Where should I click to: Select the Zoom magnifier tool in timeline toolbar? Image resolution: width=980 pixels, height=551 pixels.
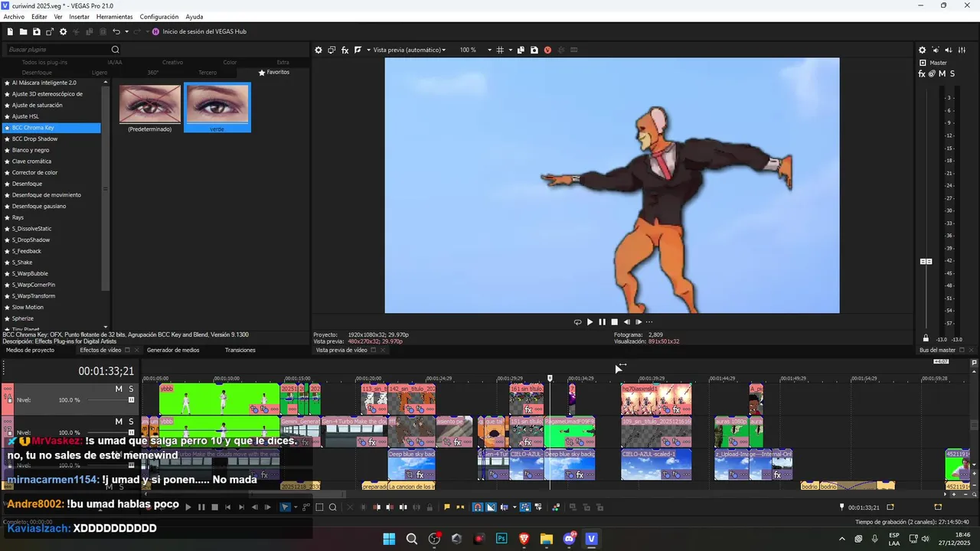[x=333, y=507]
